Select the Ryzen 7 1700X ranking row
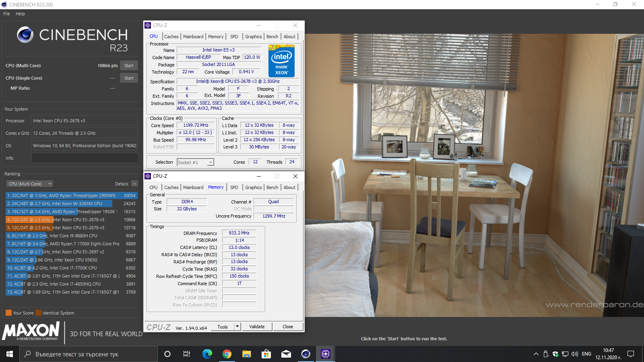This screenshot has width=644, height=362. coord(71,244)
